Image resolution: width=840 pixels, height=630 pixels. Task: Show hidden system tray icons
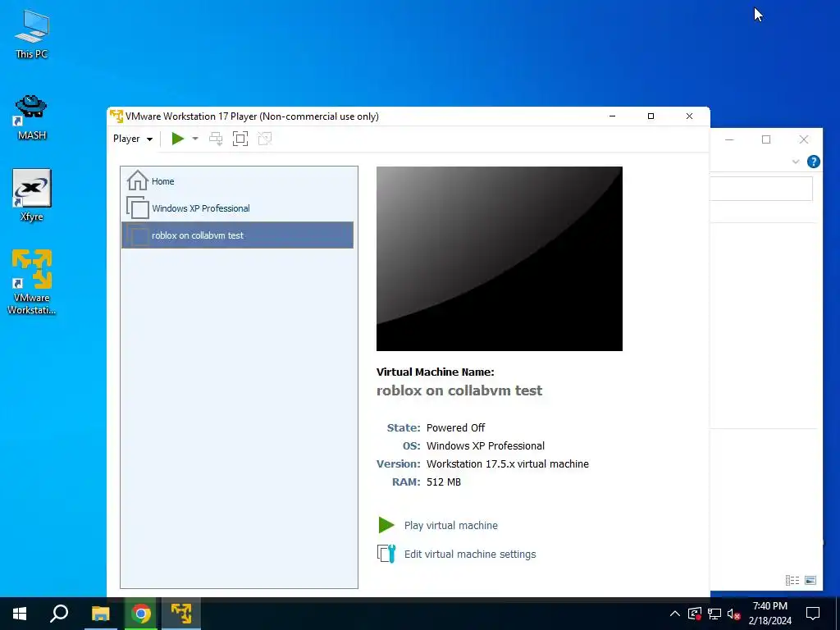click(675, 614)
